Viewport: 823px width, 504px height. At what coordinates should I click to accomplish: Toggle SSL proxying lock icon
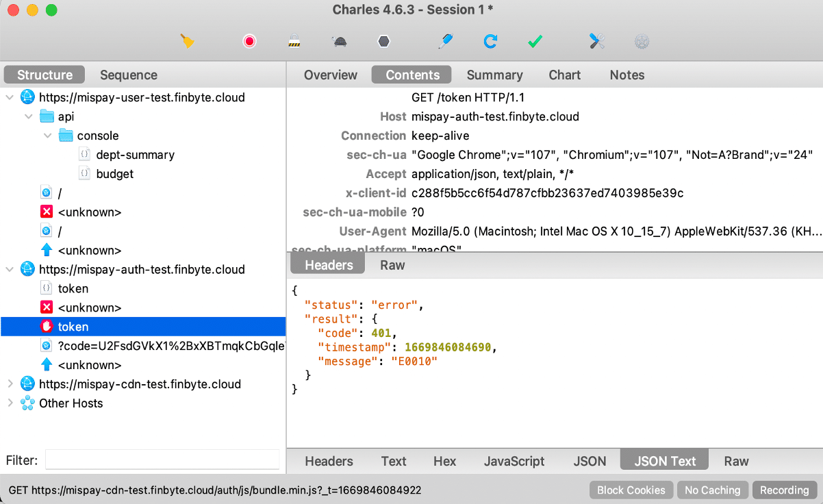294,42
